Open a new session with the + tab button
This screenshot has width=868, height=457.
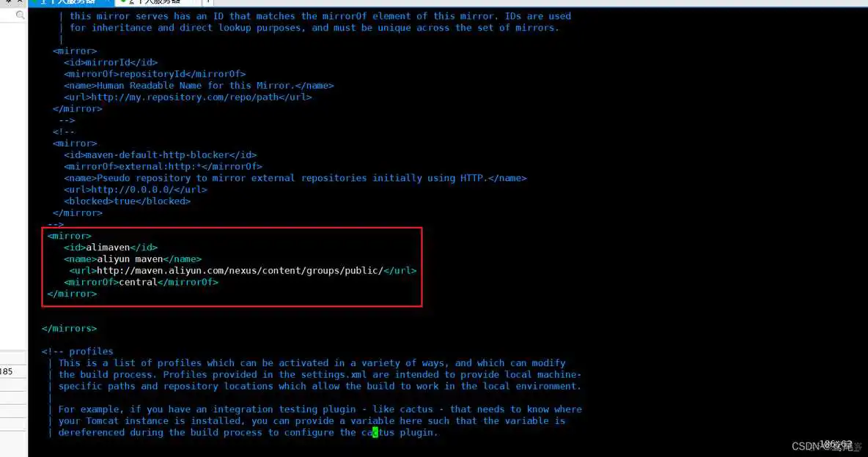(x=210, y=3)
